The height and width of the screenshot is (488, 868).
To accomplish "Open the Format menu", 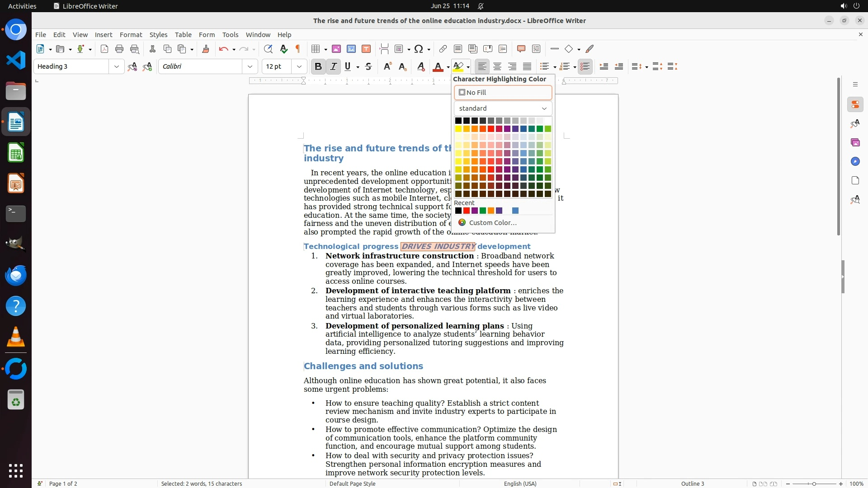I will coord(131,34).
